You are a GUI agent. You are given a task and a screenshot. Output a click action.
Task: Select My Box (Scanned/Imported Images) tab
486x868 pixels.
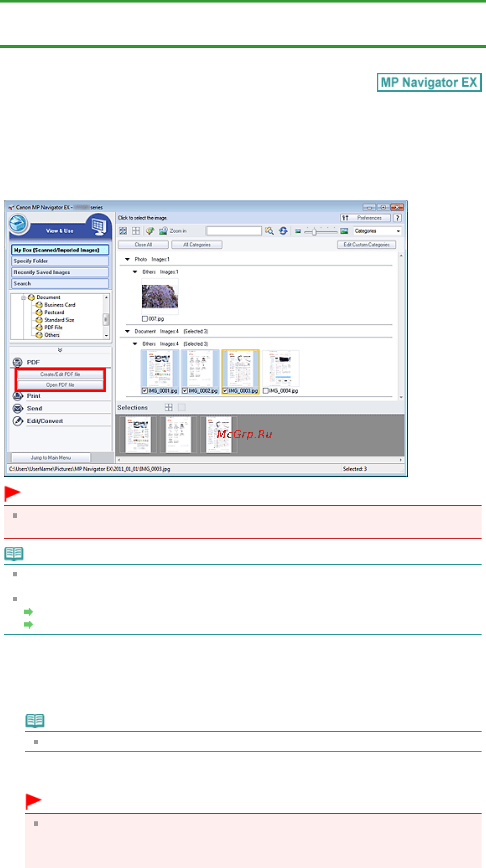click(60, 250)
